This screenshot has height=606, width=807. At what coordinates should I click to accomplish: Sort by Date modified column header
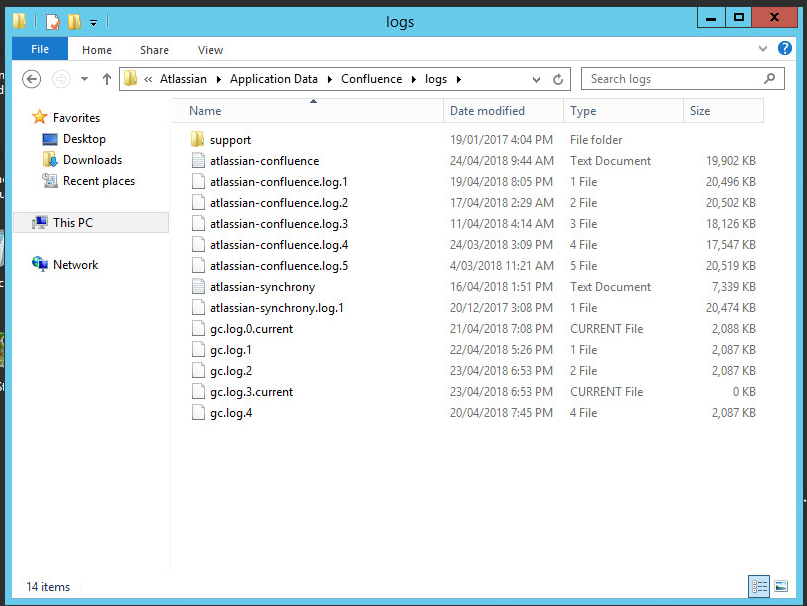click(x=503, y=111)
